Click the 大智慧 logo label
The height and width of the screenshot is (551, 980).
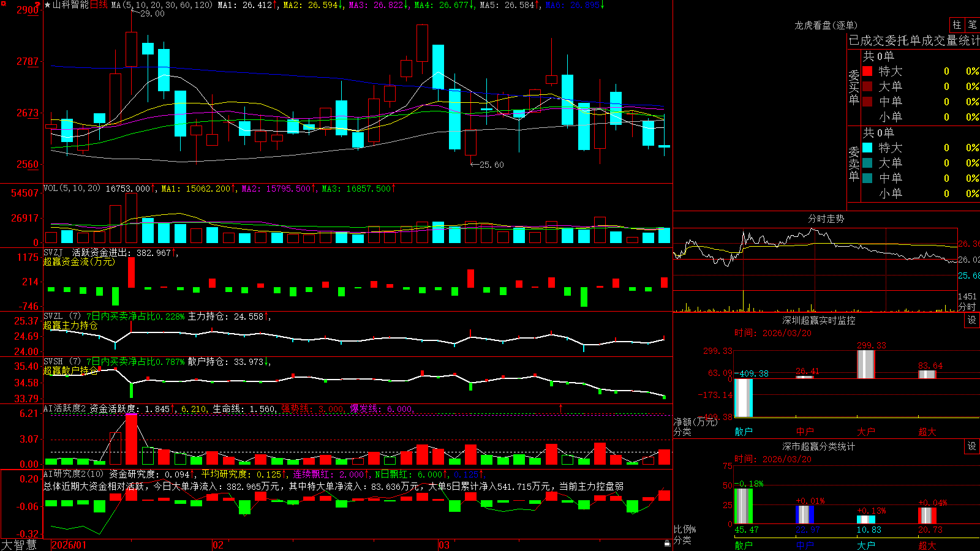point(19,545)
